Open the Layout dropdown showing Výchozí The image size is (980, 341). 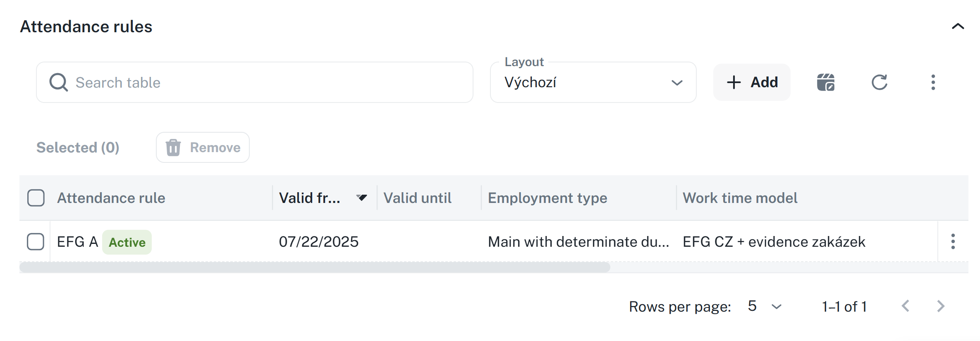[x=593, y=82]
